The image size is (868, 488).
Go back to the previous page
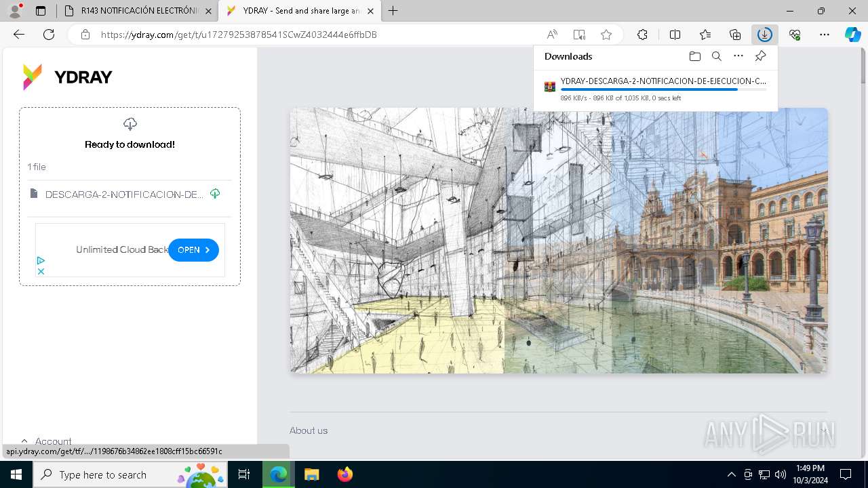(x=19, y=35)
